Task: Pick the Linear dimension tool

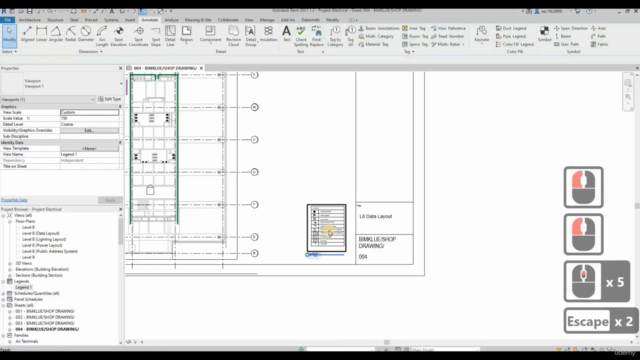Action: (42, 34)
